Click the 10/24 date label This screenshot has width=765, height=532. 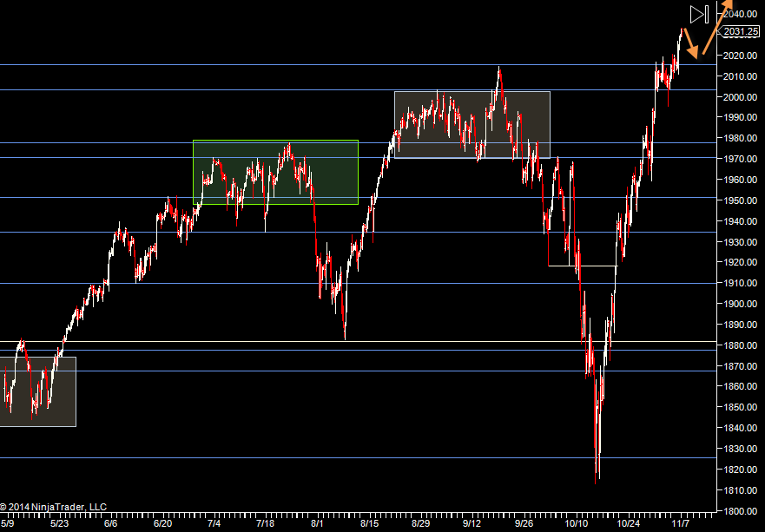(x=628, y=523)
